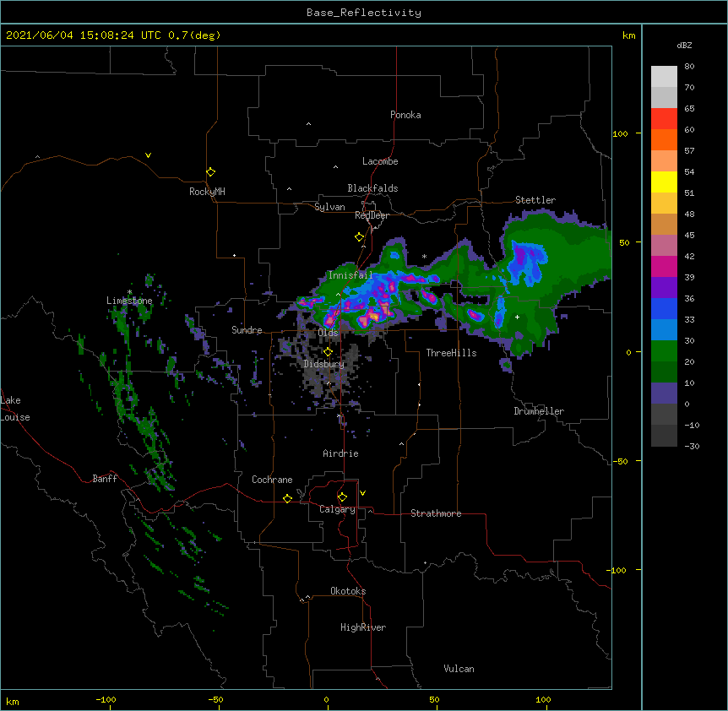Click the -30 value in dBZ legend

pos(692,447)
